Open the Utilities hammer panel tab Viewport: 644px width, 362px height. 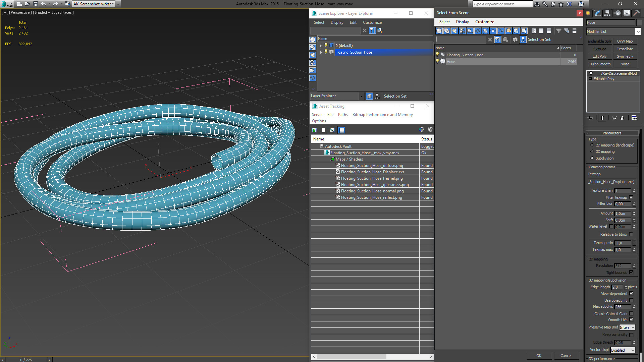point(636,13)
